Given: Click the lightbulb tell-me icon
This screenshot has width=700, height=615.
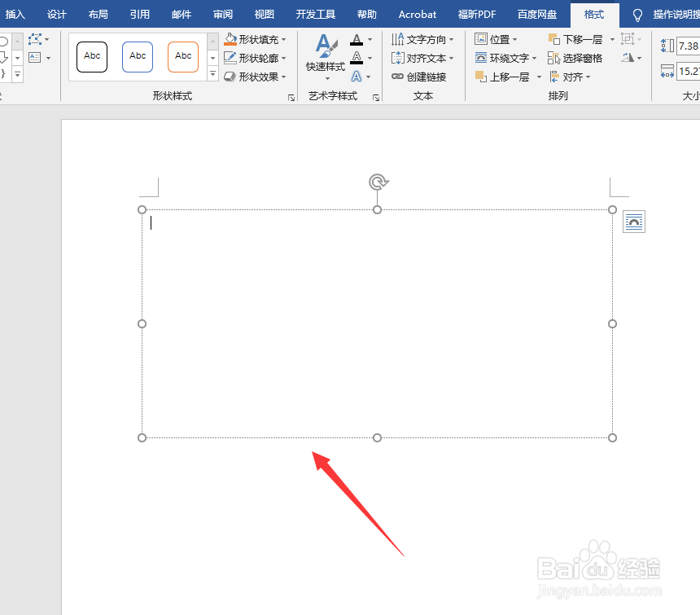Looking at the screenshot, I should click(x=637, y=15).
